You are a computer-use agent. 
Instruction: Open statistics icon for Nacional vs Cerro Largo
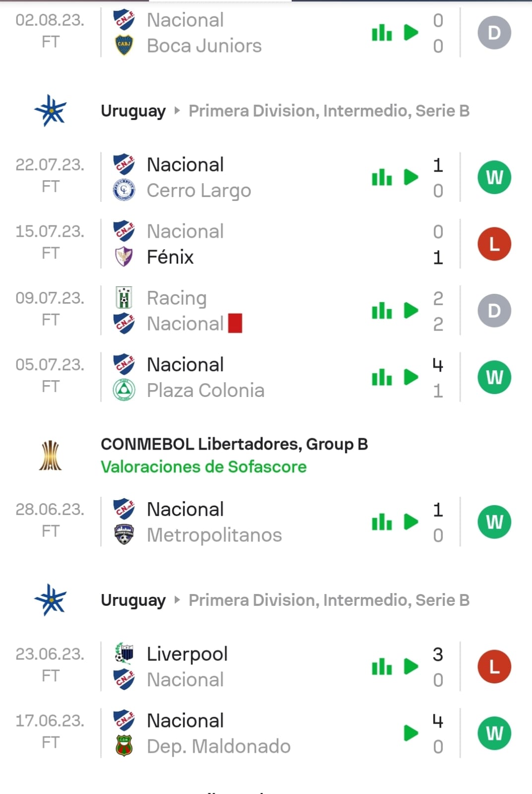point(382,177)
